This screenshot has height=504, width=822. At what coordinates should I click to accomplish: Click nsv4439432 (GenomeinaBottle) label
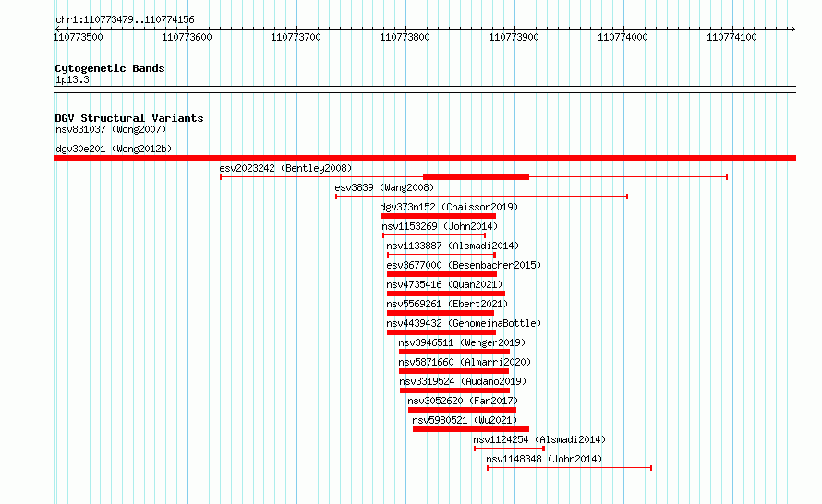tap(464, 323)
